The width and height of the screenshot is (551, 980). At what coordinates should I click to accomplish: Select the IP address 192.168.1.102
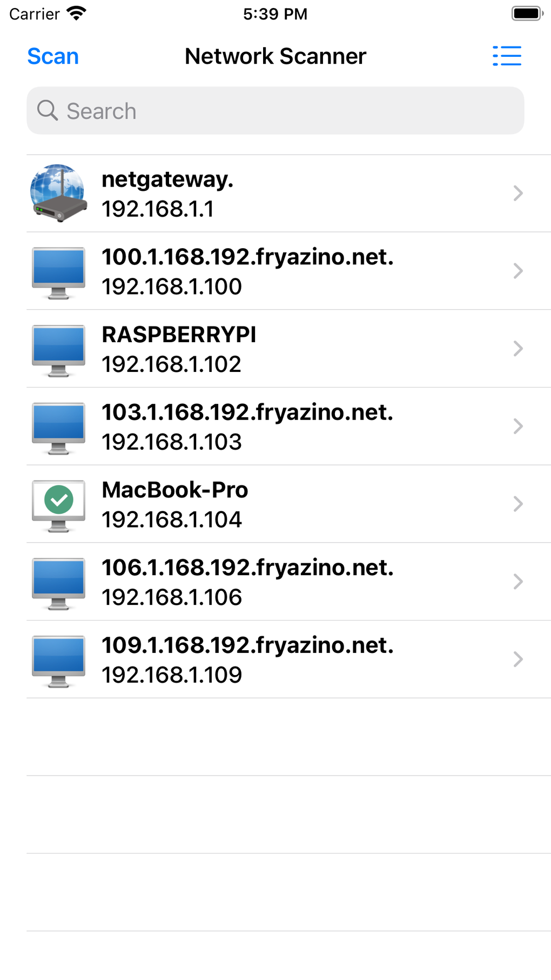point(172,364)
